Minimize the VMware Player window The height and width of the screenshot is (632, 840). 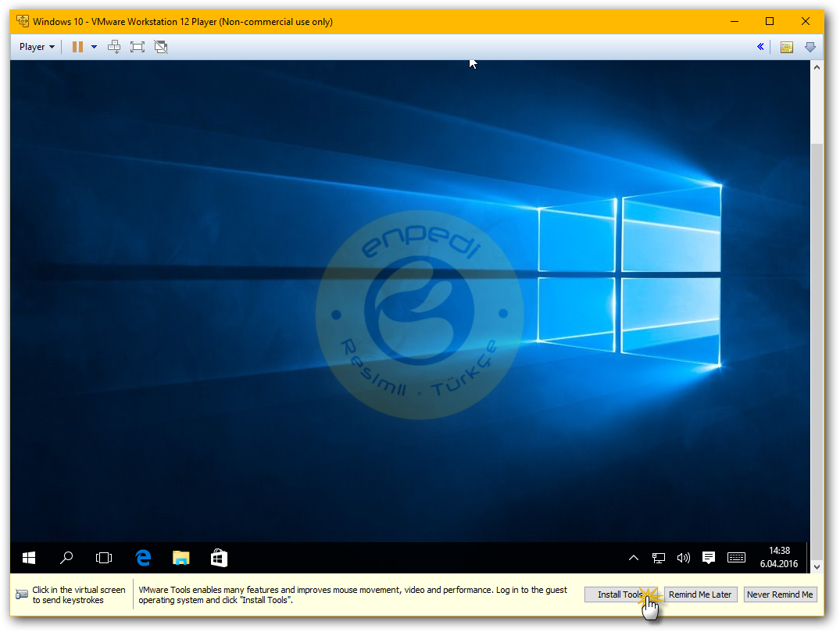click(x=735, y=21)
